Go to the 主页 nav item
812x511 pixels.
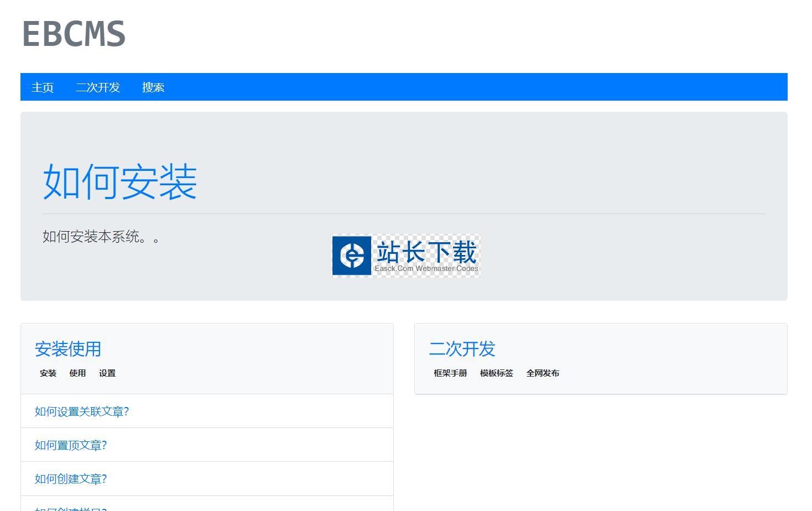43,87
